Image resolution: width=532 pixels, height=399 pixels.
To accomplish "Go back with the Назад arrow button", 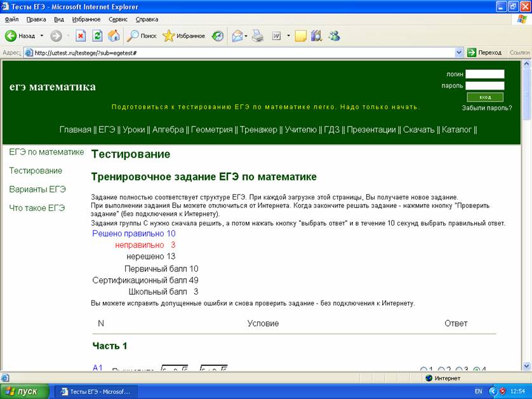I will pos(20,36).
